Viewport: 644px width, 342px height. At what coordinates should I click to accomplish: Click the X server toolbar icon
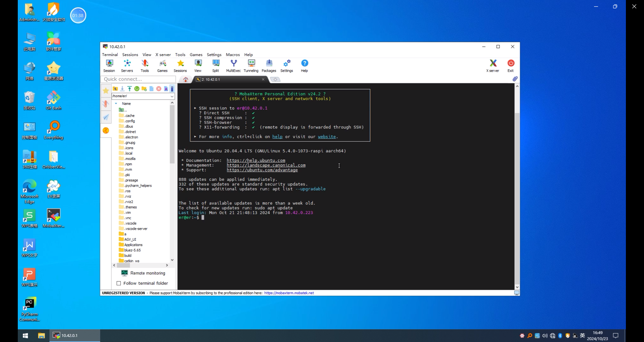493,66
